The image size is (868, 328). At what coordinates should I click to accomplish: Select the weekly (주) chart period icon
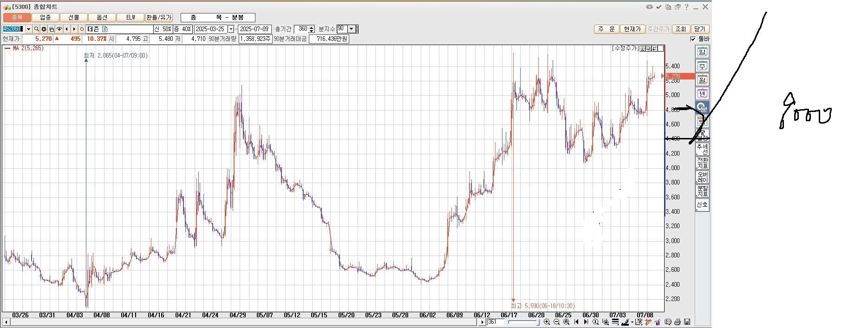click(702, 66)
